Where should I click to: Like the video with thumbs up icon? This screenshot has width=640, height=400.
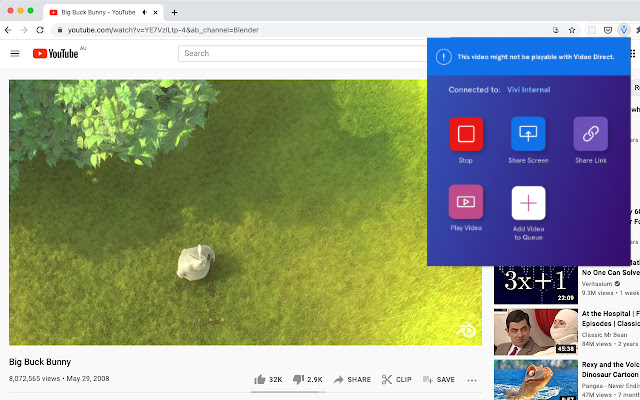tap(260, 380)
